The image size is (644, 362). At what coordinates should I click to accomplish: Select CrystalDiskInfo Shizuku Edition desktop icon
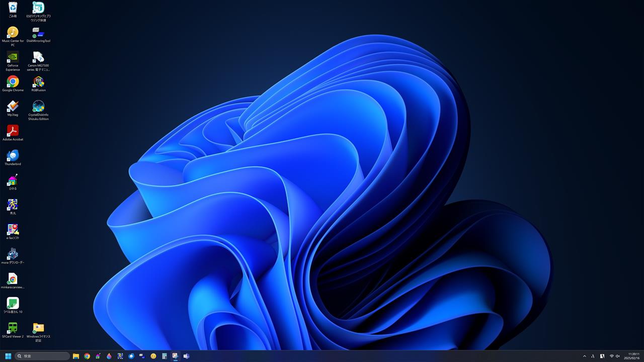click(38, 110)
